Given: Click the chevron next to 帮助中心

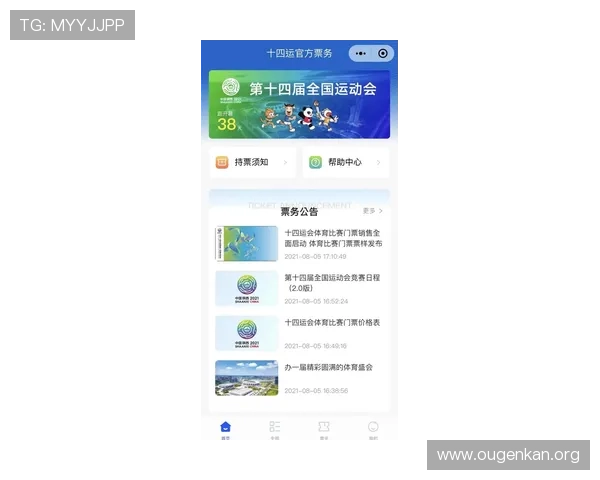Looking at the screenshot, I should (378, 162).
